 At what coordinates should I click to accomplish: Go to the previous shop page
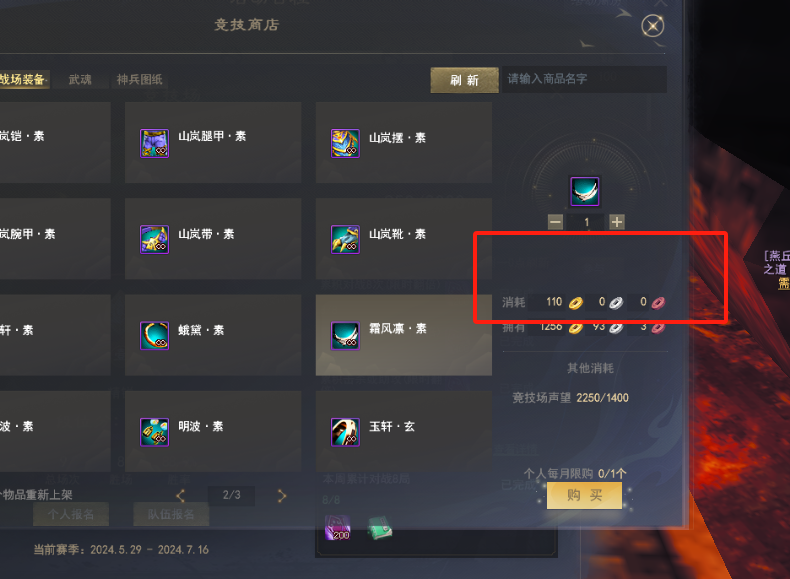pos(180,496)
